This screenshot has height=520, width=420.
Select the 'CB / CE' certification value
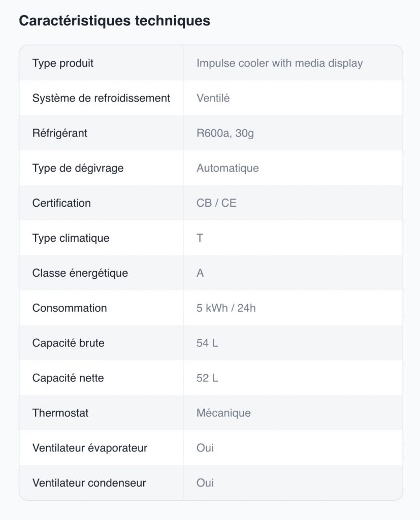click(216, 203)
